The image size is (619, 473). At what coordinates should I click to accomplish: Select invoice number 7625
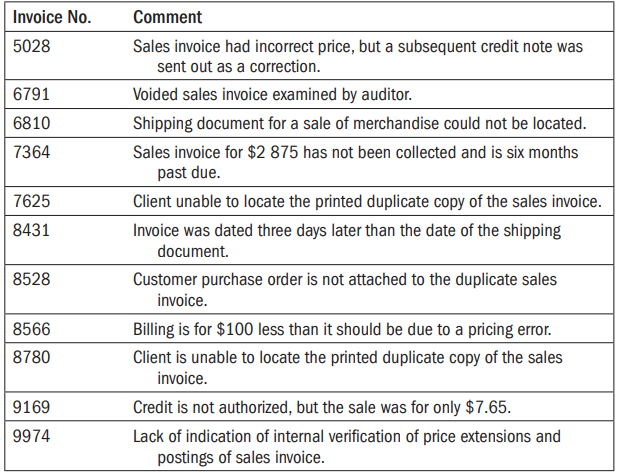(32, 200)
